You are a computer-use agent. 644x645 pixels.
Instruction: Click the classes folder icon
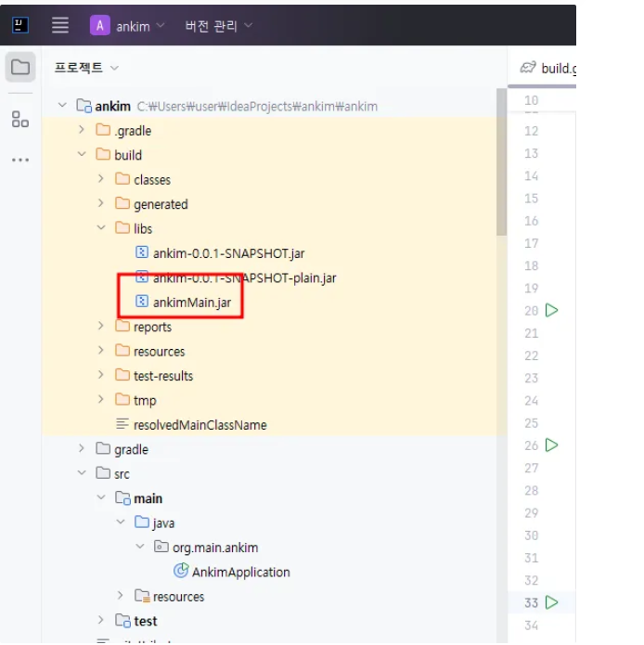122,178
